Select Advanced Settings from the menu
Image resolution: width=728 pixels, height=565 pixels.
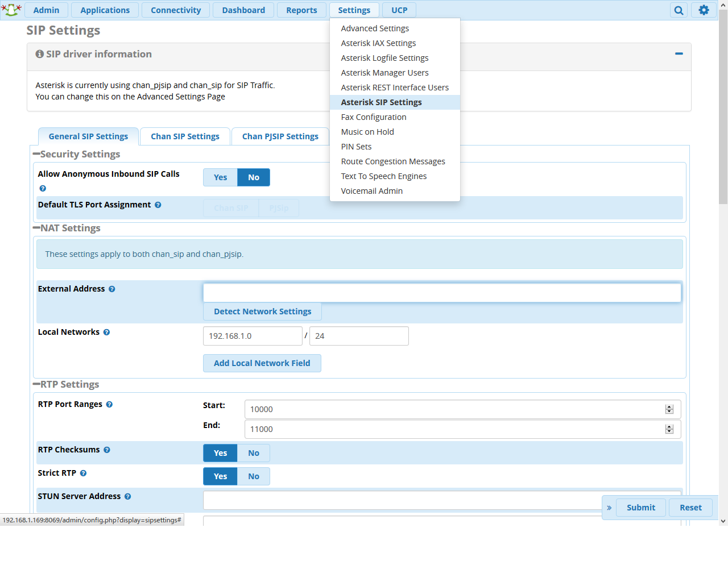click(395, 28)
